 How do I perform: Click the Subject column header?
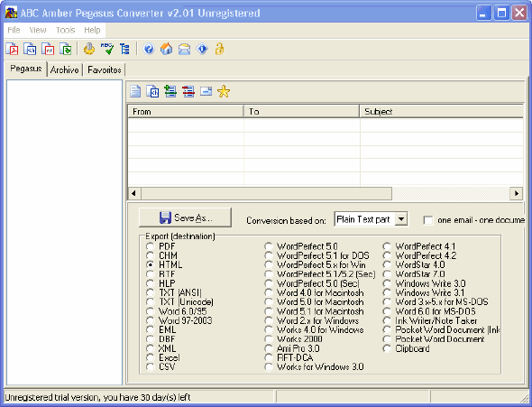point(441,111)
